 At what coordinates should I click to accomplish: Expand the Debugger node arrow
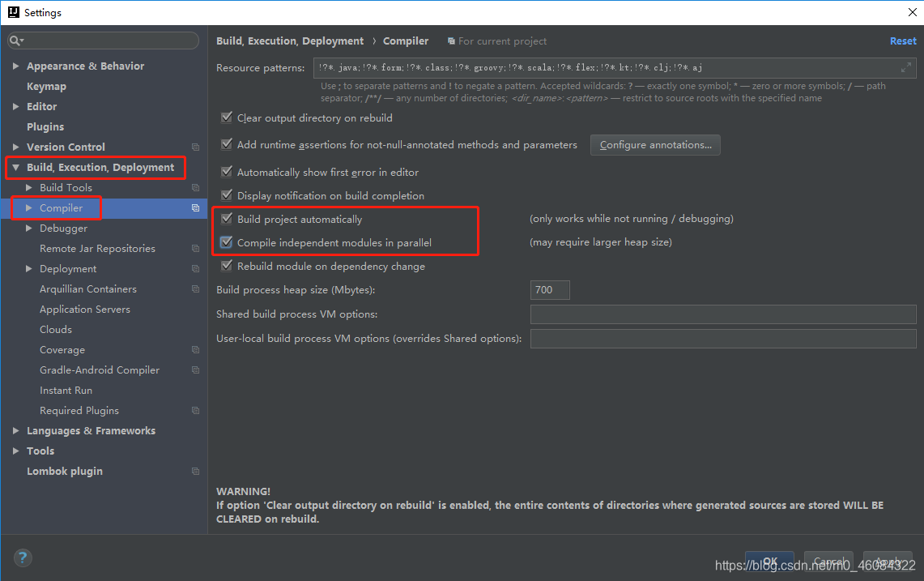click(29, 229)
